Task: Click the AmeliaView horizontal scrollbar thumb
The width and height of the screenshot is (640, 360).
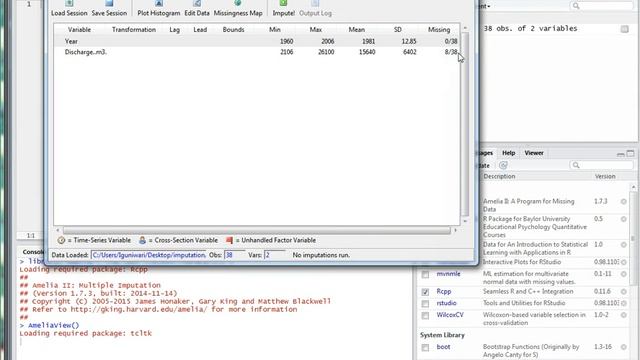Action: (x=256, y=231)
